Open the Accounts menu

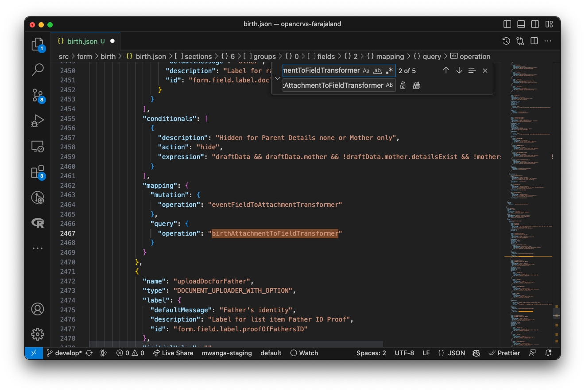point(38,309)
